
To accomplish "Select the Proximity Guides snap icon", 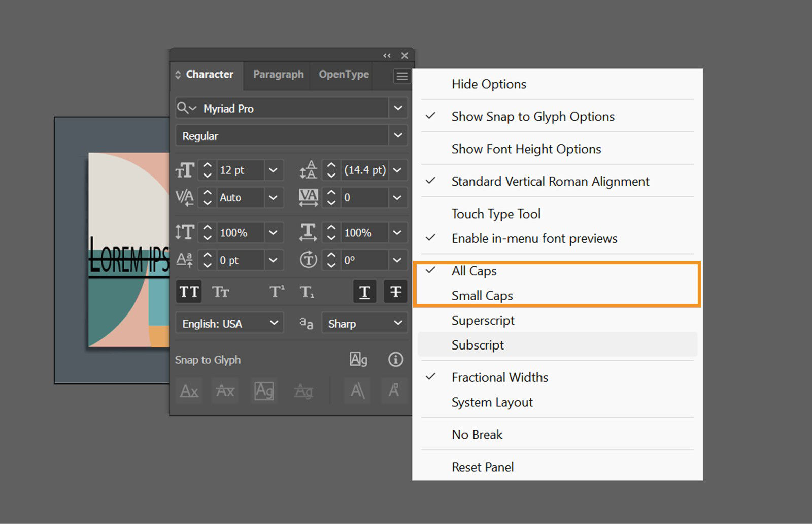I will click(x=303, y=391).
